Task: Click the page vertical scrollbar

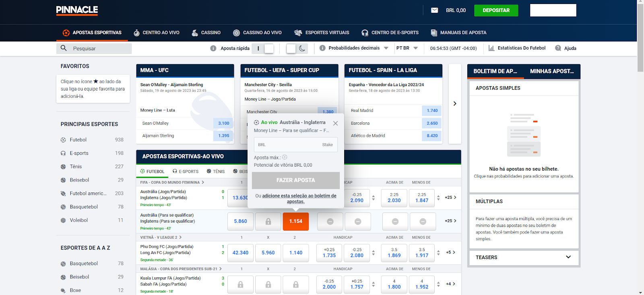Action: coord(640,38)
